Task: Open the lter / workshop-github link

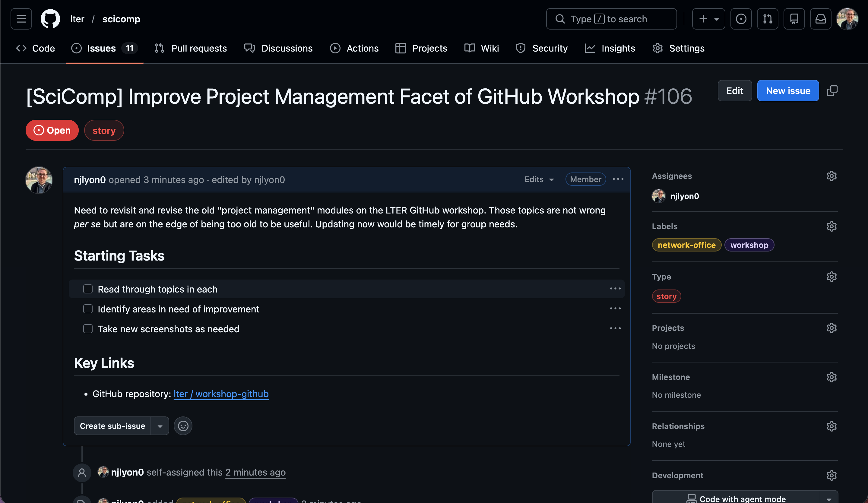Action: pos(221,394)
